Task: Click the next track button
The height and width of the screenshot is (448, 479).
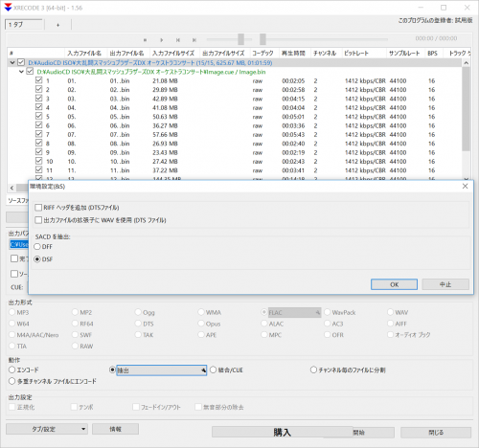Action: 194,40
